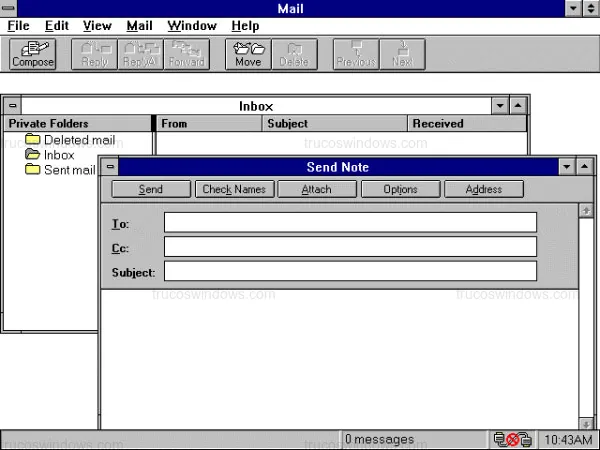Click the ReplyAll toolbar icon
Image resolution: width=600 pixels, height=450 pixels.
(x=139, y=54)
